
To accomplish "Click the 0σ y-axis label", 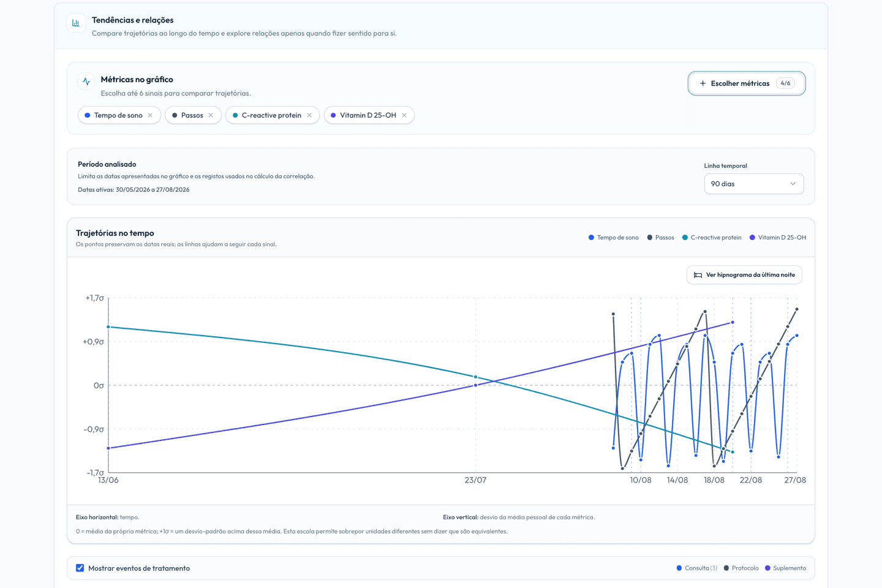I will [99, 385].
